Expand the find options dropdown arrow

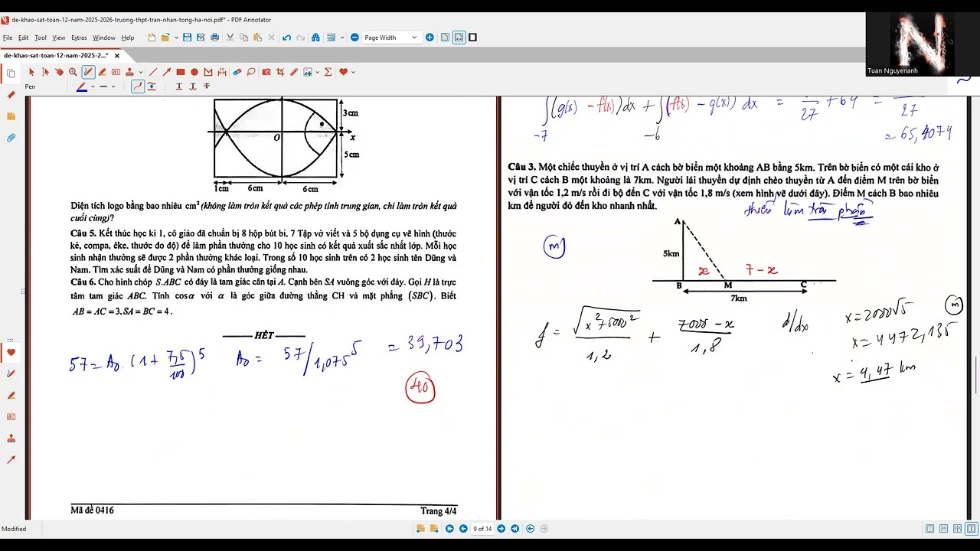pyautogui.click(x=341, y=37)
